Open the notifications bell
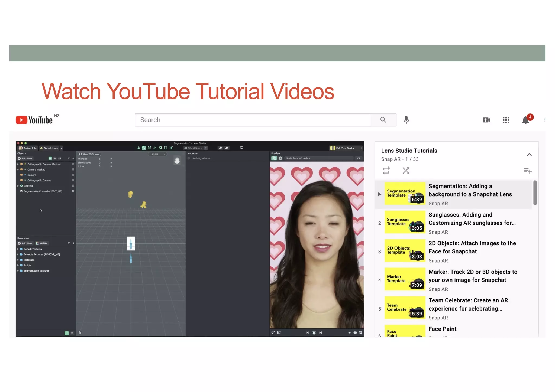This screenshot has height=392, width=555. coord(525,120)
